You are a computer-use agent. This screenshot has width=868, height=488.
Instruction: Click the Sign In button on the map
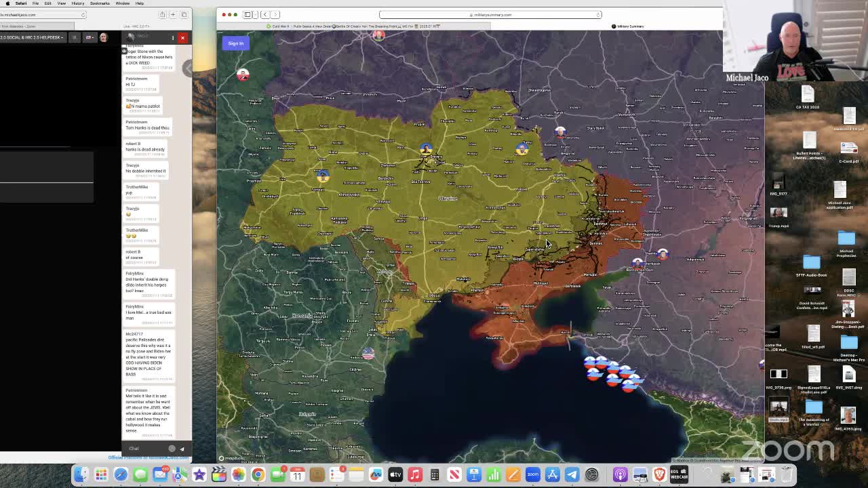[235, 43]
